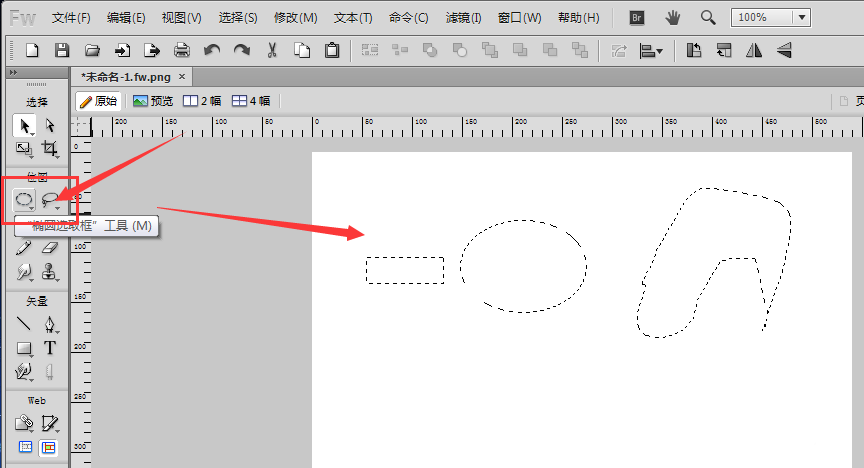Click the Save disk icon
Screen dimensions: 864x468
[x=62, y=50]
